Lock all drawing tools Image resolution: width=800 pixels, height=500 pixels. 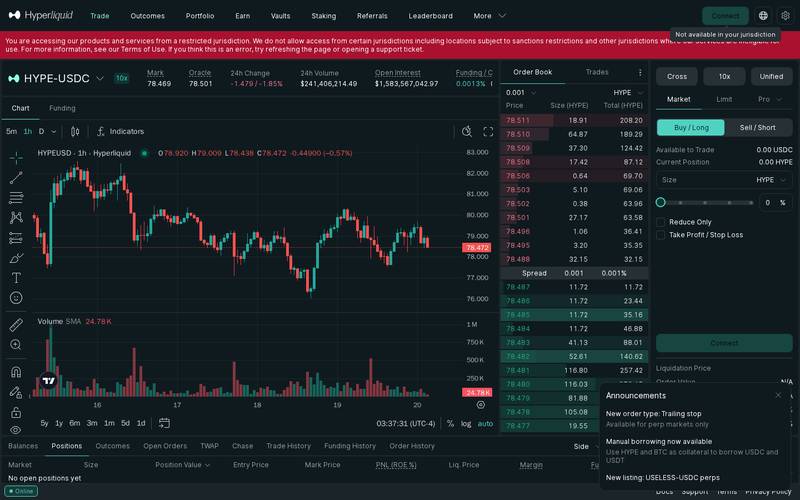[16, 412]
